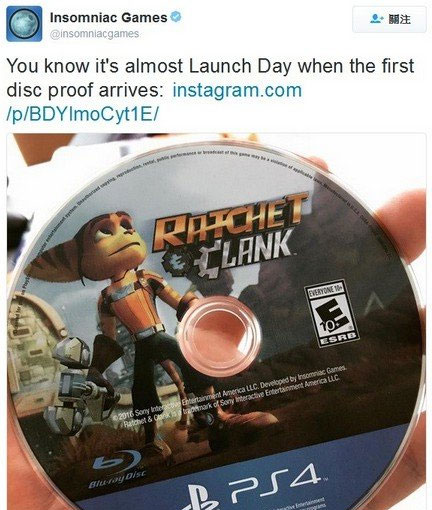Viewport: 432px width, 510px height.
Task: Open the Insomniac Games display name
Action: 109,17
